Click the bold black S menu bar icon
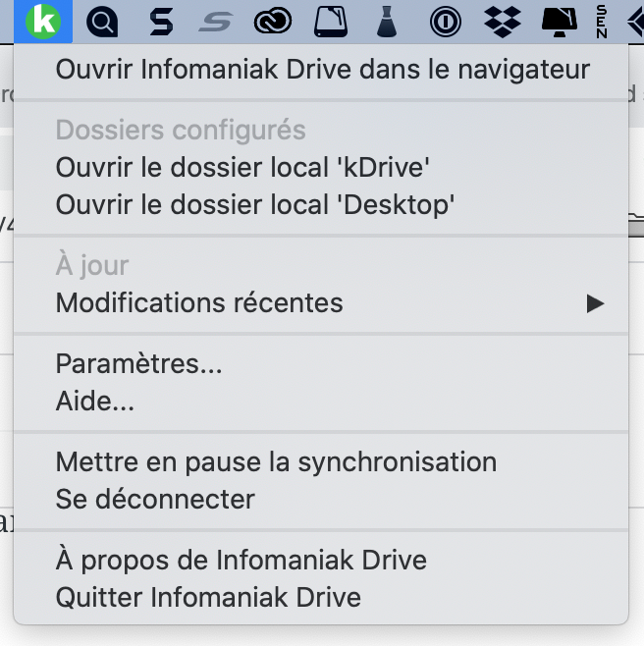This screenshot has height=646, width=644. click(x=161, y=22)
